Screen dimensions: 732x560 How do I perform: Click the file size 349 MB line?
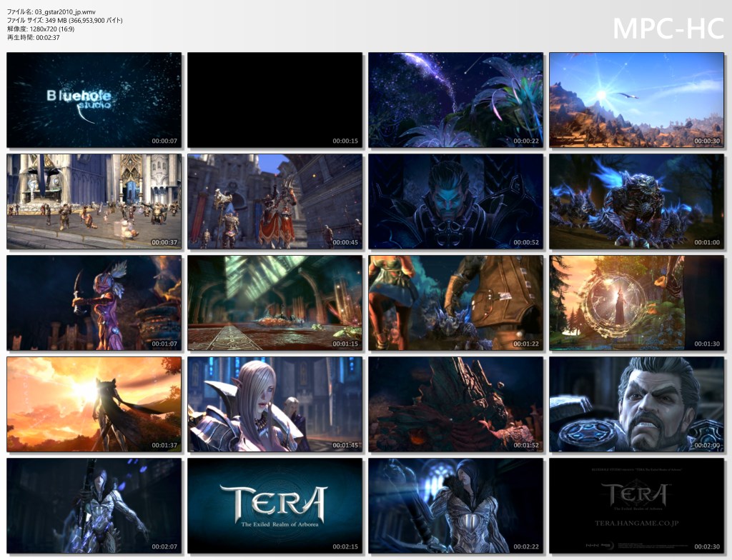(x=65, y=21)
